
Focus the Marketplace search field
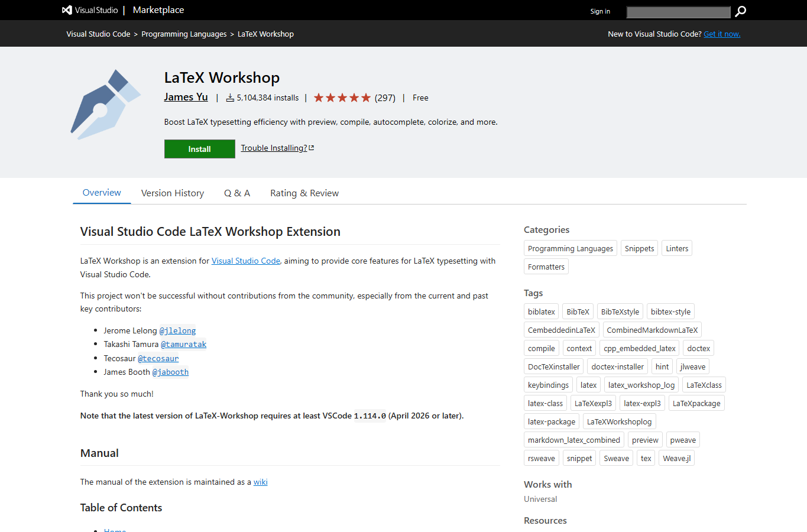click(679, 12)
